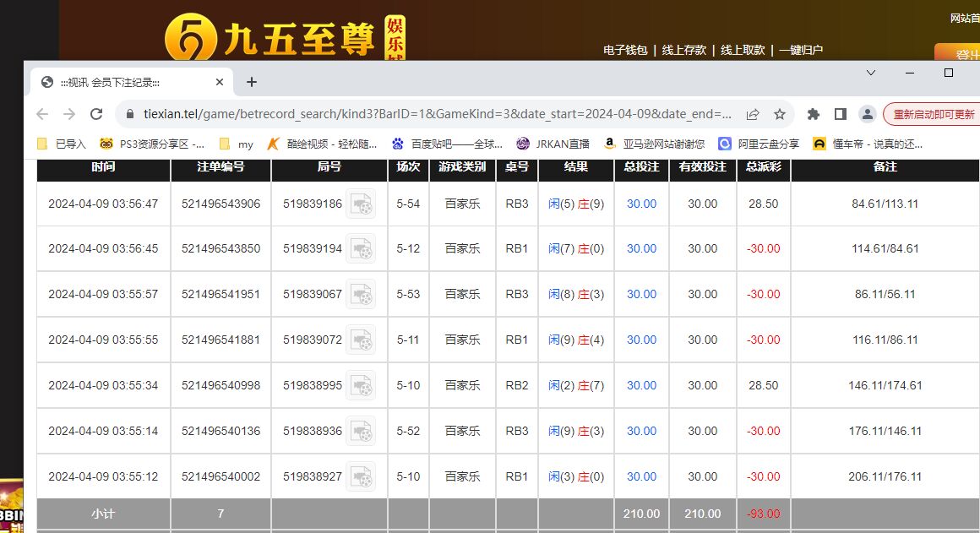Click the 重新启动即可更新 update button
The width and height of the screenshot is (980, 533).
[934, 114]
